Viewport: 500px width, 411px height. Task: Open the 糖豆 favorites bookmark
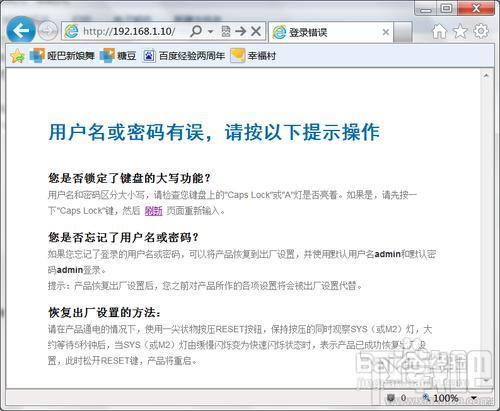[x=118, y=56]
